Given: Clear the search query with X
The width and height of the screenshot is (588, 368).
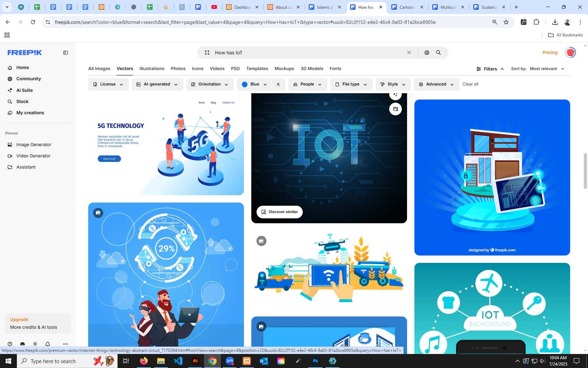Looking at the screenshot, I should 409,53.
